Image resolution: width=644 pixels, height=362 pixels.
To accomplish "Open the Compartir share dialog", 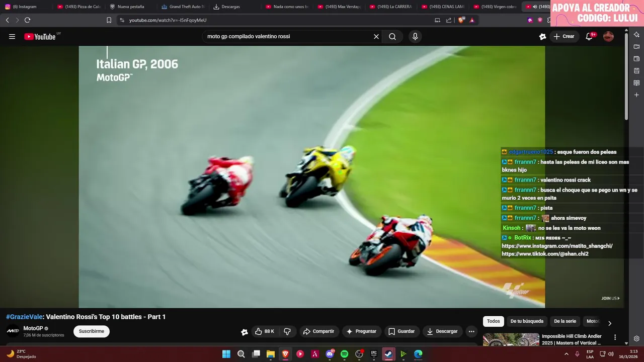I will click(x=319, y=331).
